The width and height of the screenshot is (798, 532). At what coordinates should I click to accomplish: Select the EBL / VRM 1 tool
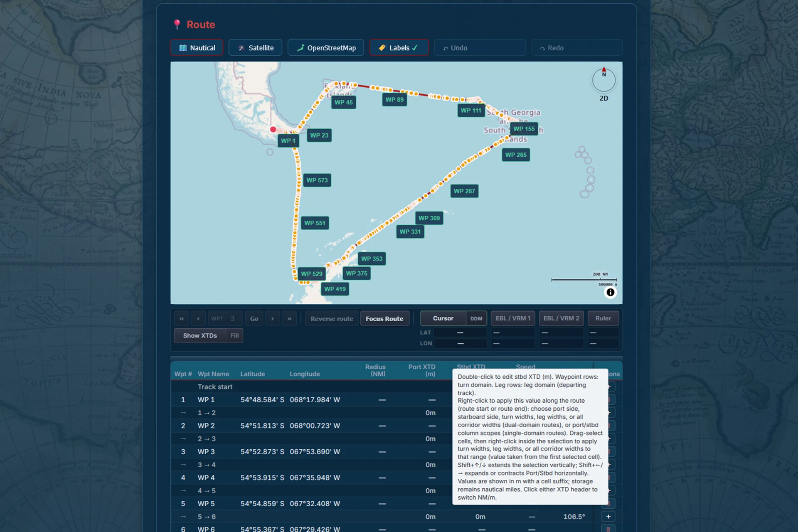(x=513, y=318)
